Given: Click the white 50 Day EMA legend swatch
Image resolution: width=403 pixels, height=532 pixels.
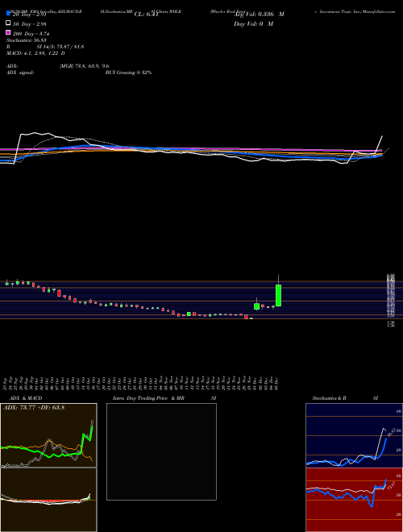Looking at the screenshot, I should 8,23.
